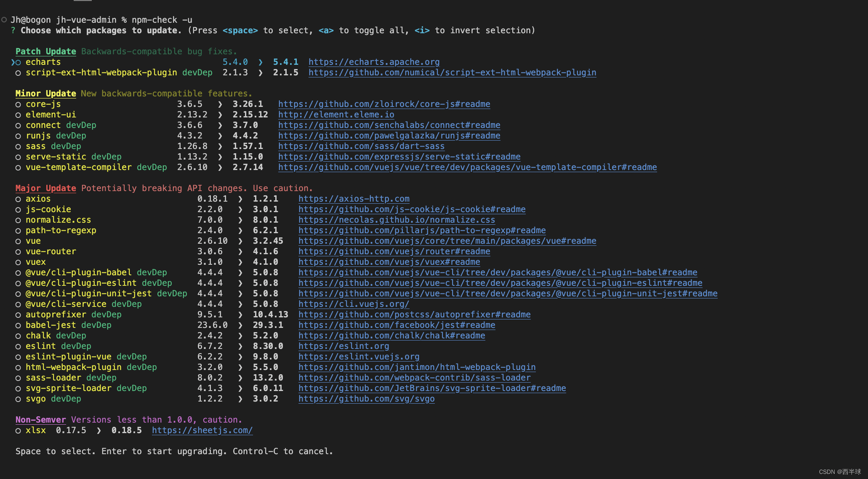Screen dimensions: 868x479
Task: Open the echarts.apache.org link
Action: pos(374,62)
